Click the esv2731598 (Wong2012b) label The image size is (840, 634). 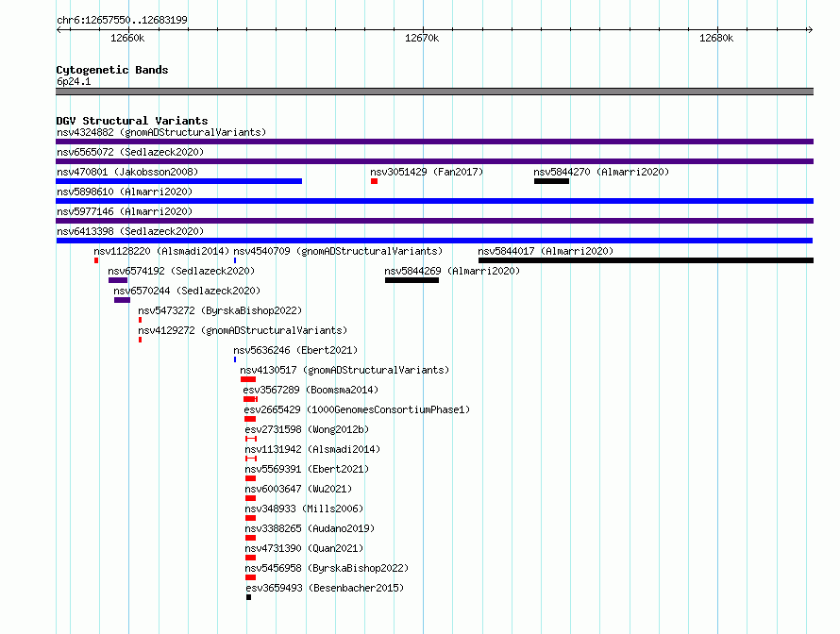(x=307, y=429)
